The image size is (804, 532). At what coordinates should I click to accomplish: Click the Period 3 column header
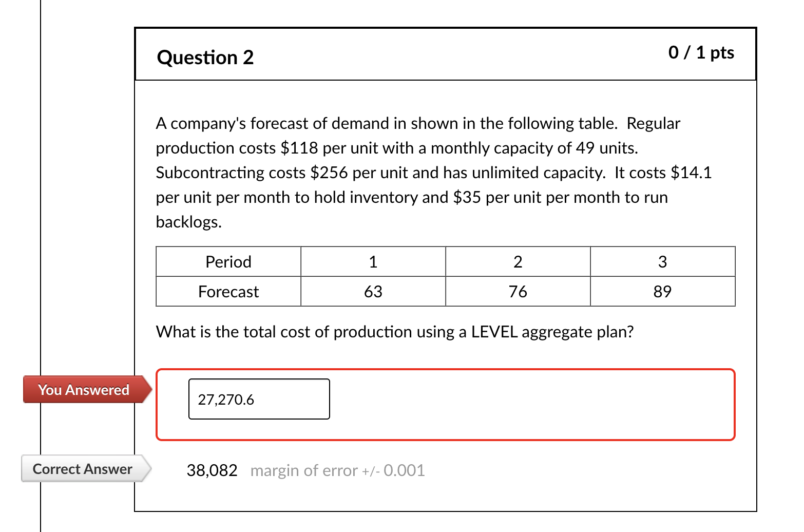[663, 261]
